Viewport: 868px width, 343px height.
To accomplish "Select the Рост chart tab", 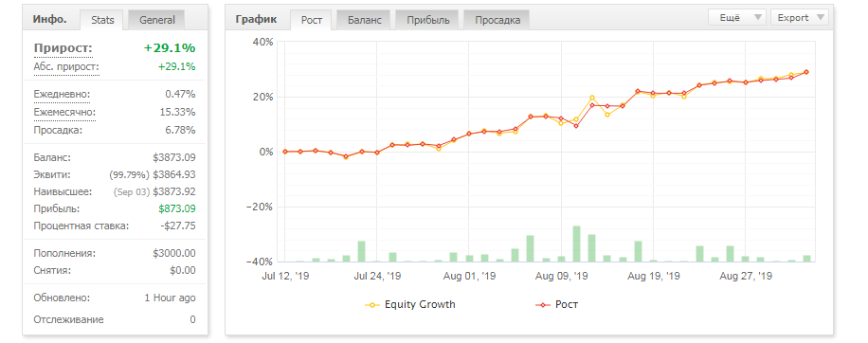I will point(312,20).
